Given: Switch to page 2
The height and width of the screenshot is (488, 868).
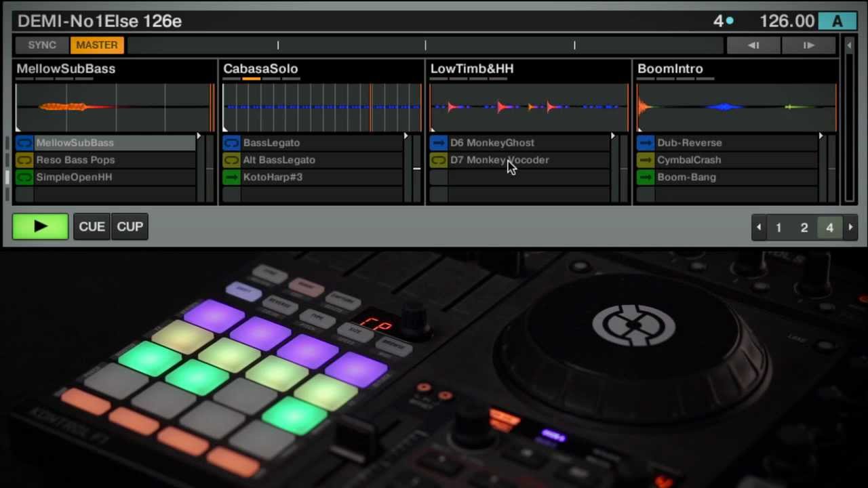Looking at the screenshot, I should tap(804, 228).
